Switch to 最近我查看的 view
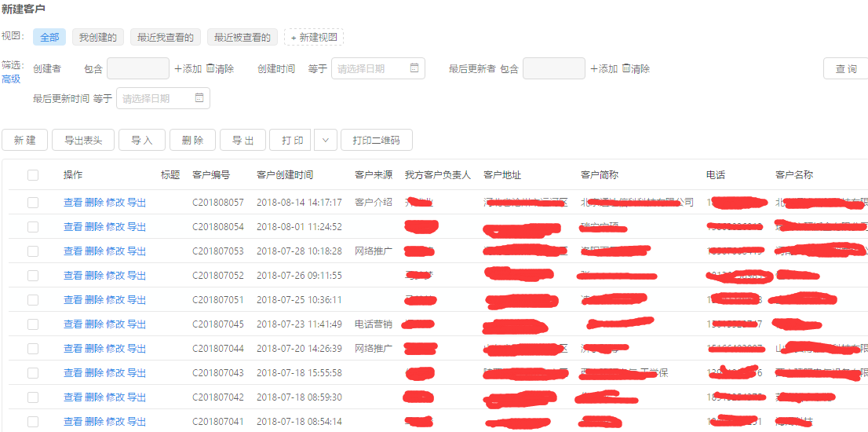Image resolution: width=868 pixels, height=432 pixels. coord(166,37)
